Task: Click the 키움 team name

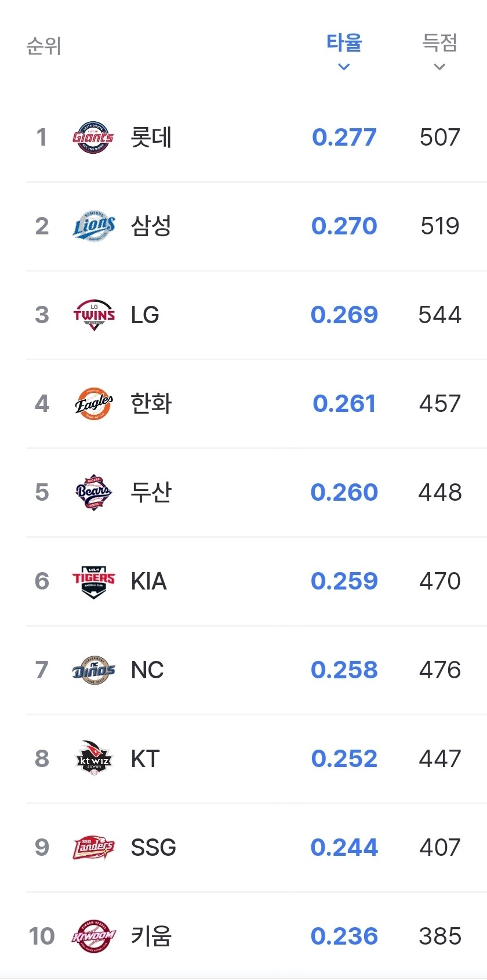Action: (x=151, y=936)
